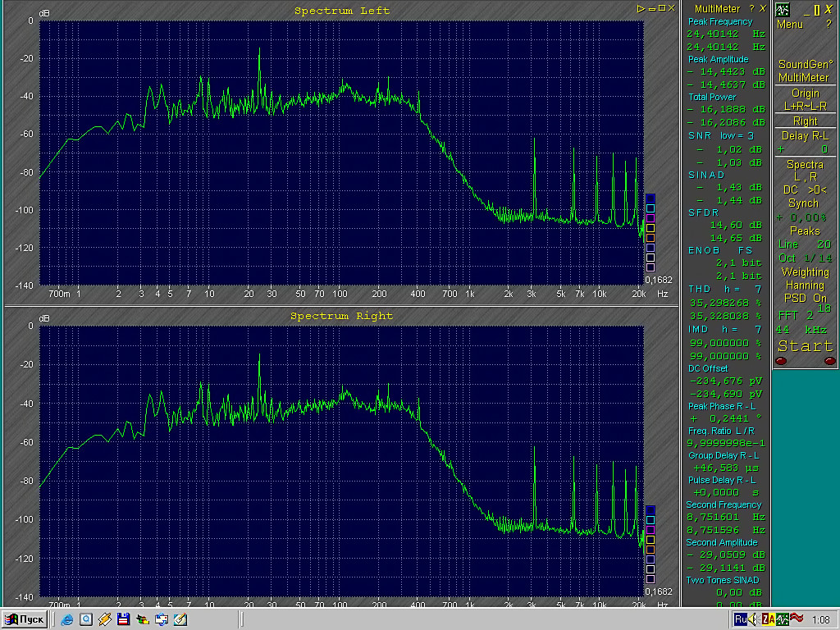Click the red wave icon in system tray

click(796, 619)
